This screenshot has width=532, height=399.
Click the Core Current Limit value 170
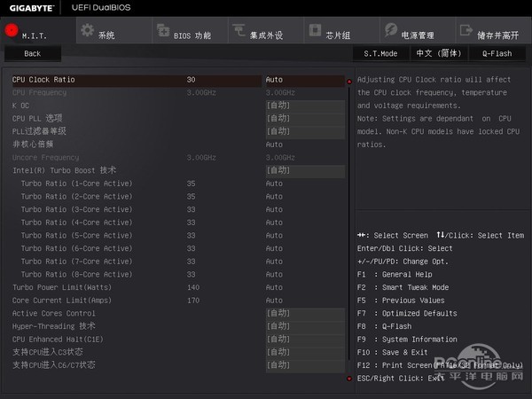point(193,301)
